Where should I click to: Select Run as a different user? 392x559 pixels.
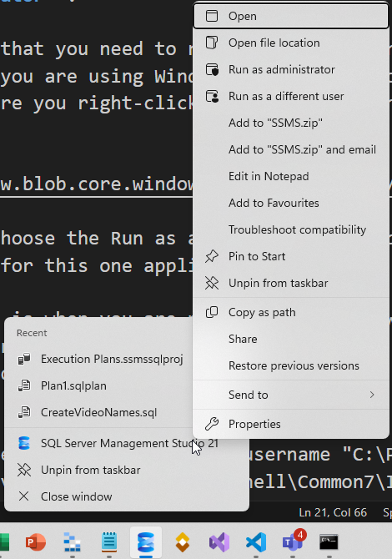click(x=291, y=96)
